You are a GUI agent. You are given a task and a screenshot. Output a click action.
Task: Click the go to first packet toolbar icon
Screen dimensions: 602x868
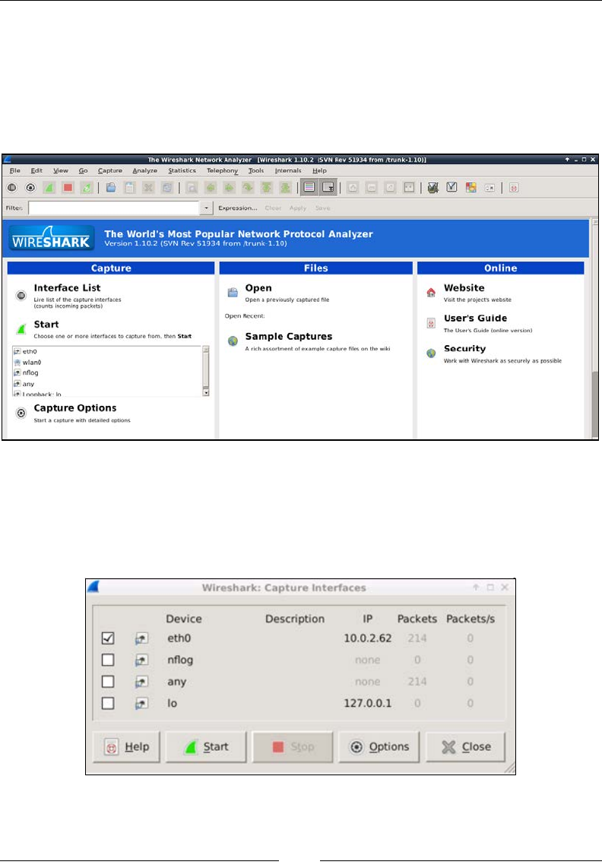[266, 188]
